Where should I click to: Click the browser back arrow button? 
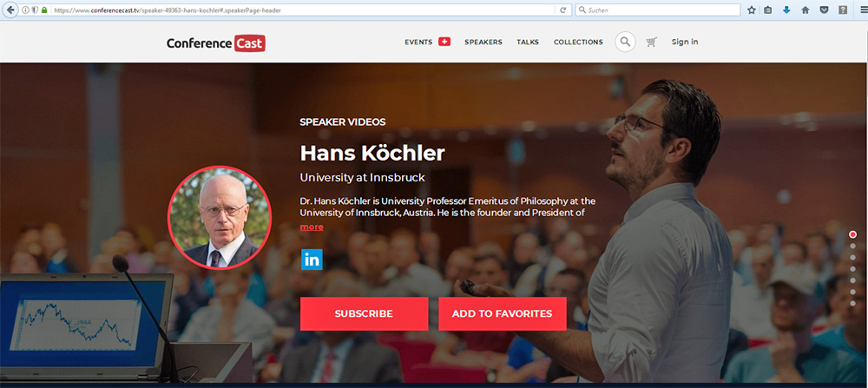click(10, 10)
